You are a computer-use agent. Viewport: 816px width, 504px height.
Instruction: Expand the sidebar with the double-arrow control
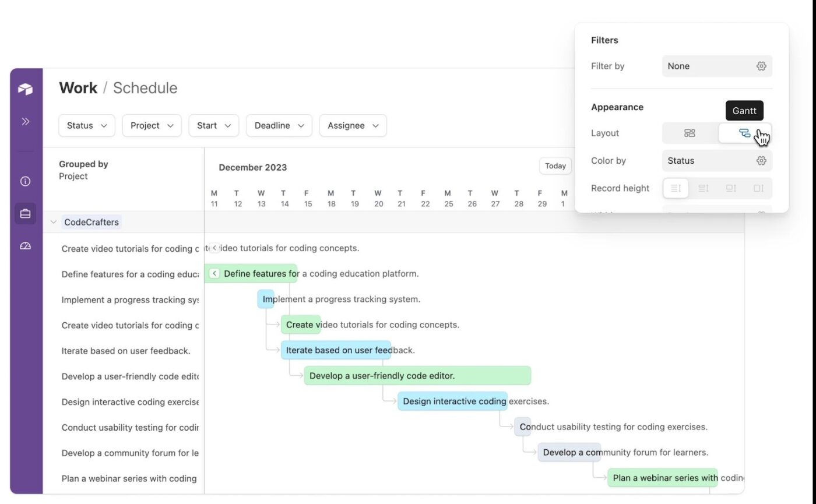pyautogui.click(x=25, y=121)
